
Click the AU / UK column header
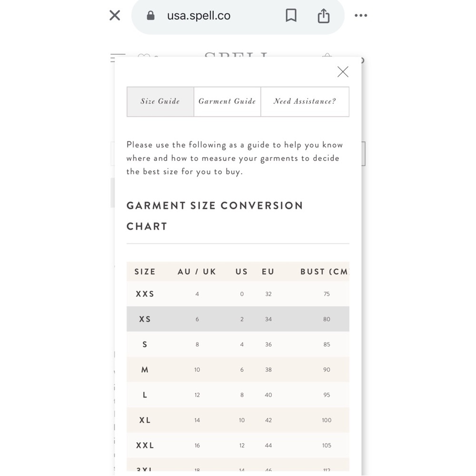pos(197,271)
